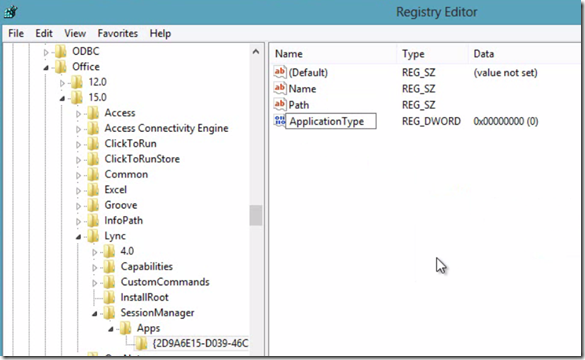
Task: Expand the Access node arrow
Action: (x=78, y=114)
